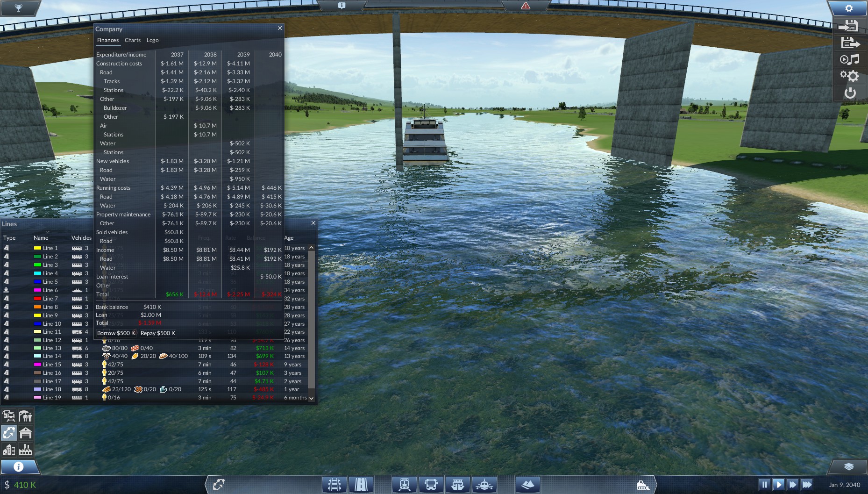
Task: Click the Repay $500 K button
Action: click(158, 333)
